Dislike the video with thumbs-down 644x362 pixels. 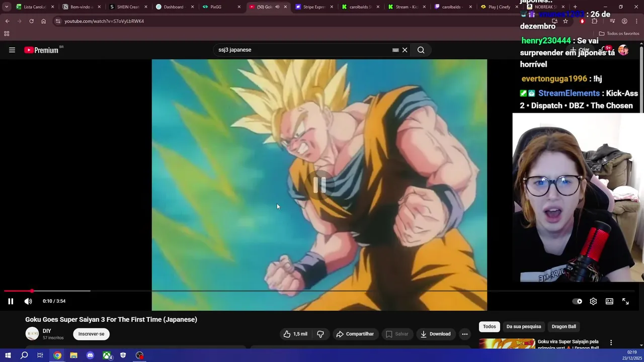pyautogui.click(x=320, y=334)
